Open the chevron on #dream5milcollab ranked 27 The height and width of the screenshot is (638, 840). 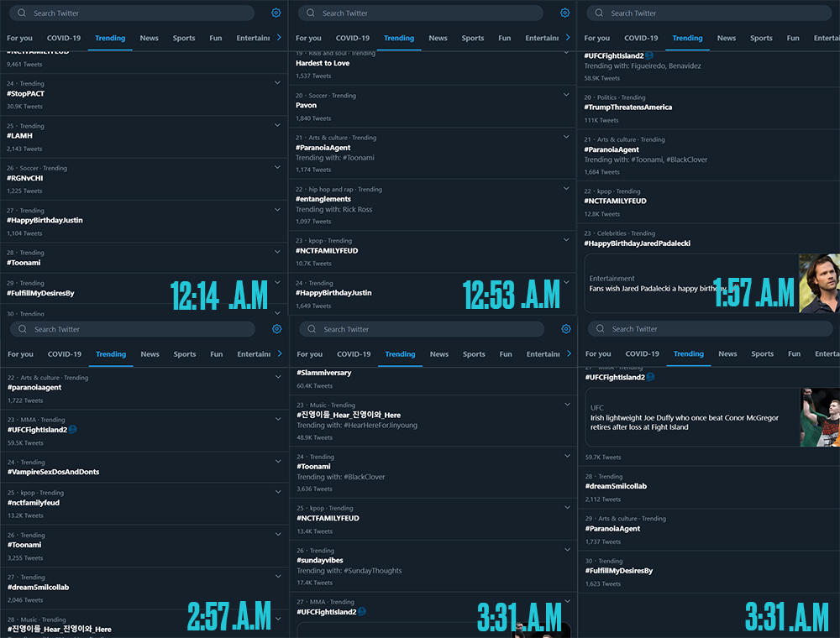(278, 577)
